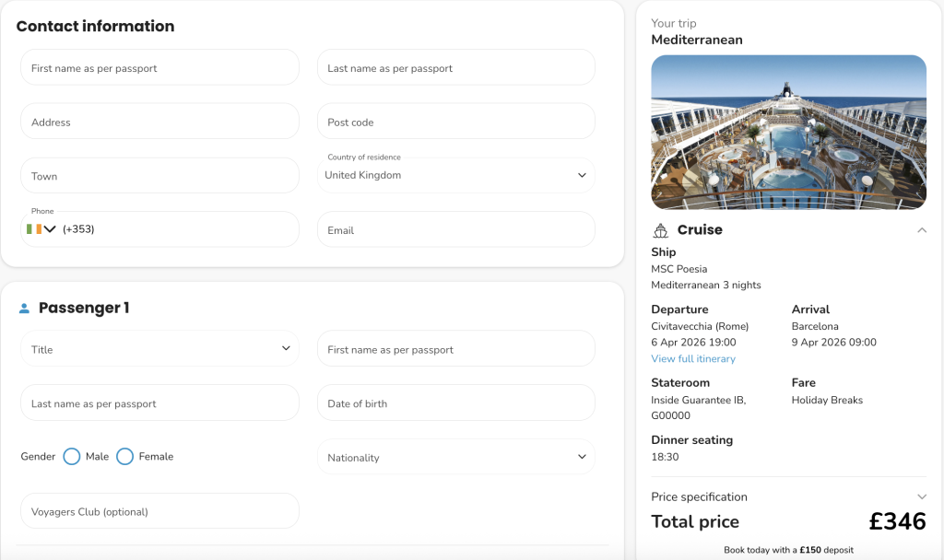Click the 18:30 dinner seating time
This screenshot has width=944, height=560.
[665, 457]
